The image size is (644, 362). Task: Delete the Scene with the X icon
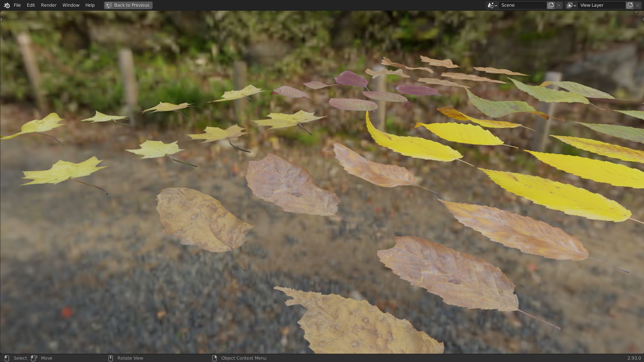click(559, 5)
